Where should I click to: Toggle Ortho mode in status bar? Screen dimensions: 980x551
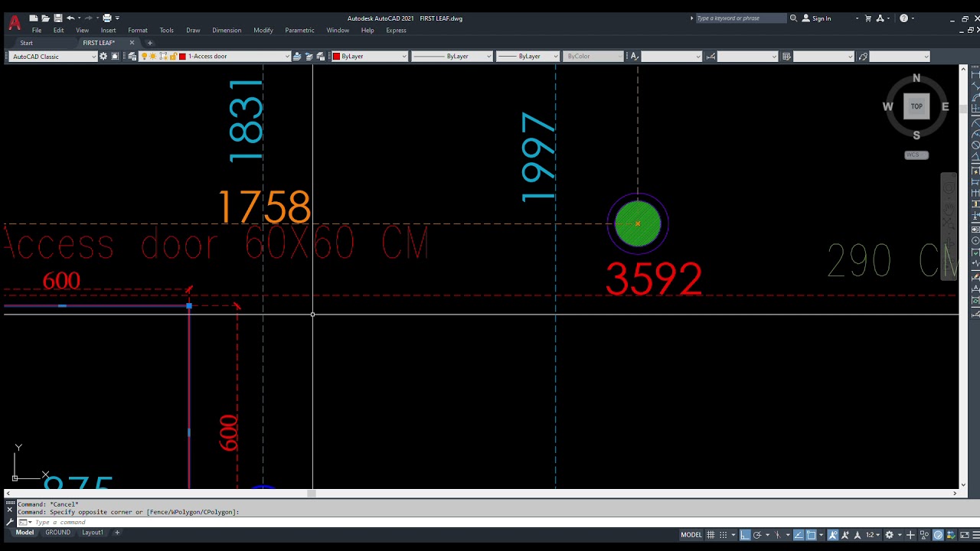tap(745, 535)
